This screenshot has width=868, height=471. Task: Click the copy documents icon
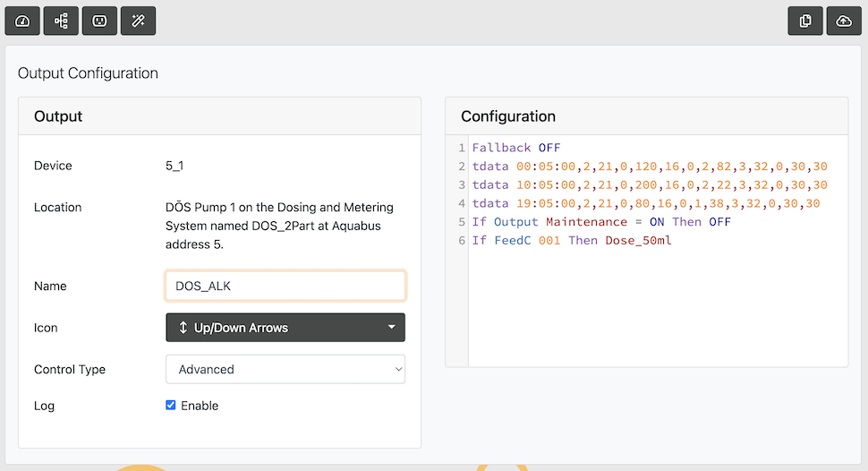pos(805,21)
